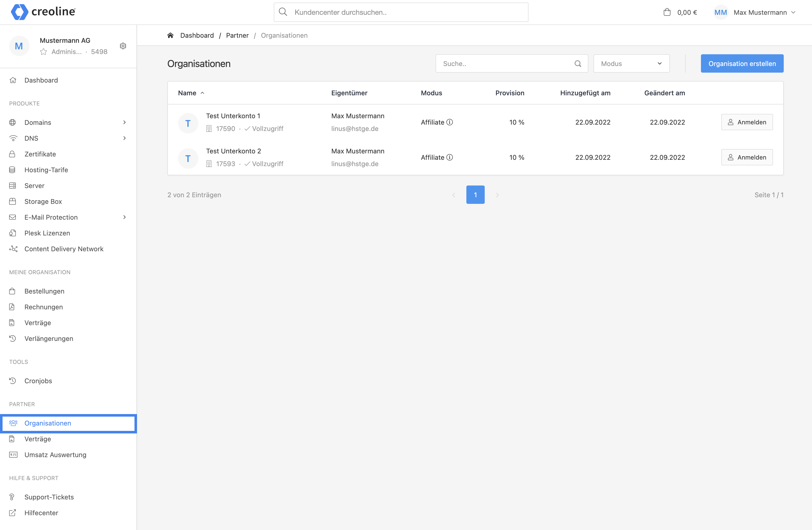Click Test Unterkonto 2 avatar
Viewport: 812px width, 530px height.
(188, 158)
